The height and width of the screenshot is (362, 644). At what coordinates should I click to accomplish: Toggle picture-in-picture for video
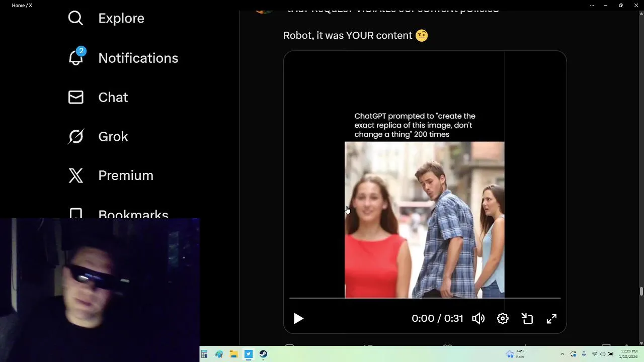527,318
